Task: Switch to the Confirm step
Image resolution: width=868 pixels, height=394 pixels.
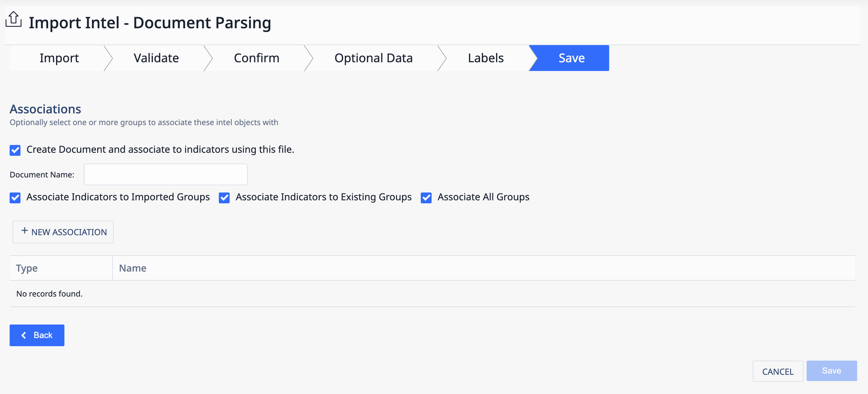Action: click(x=256, y=58)
